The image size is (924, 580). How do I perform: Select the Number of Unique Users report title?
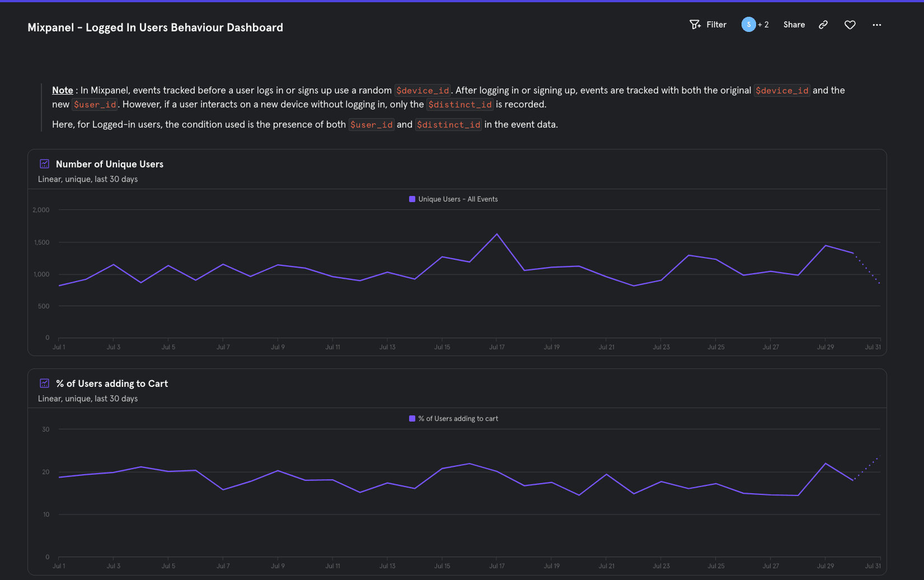[109, 163]
